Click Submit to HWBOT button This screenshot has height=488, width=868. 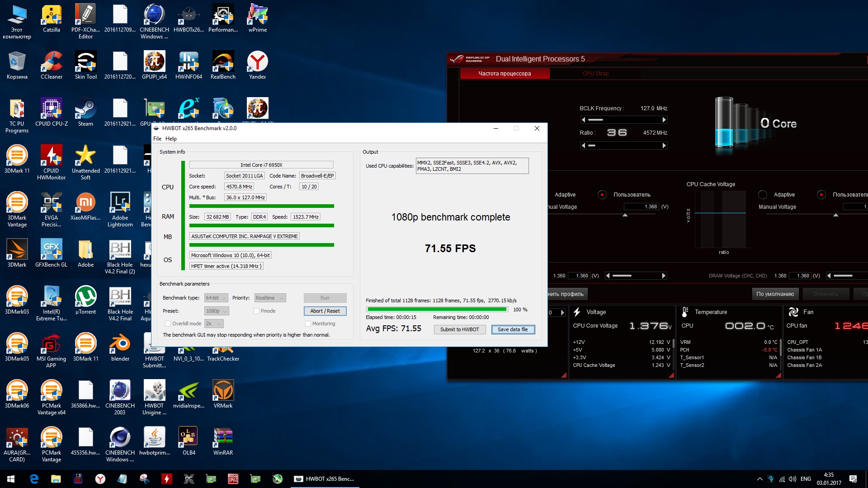click(460, 329)
